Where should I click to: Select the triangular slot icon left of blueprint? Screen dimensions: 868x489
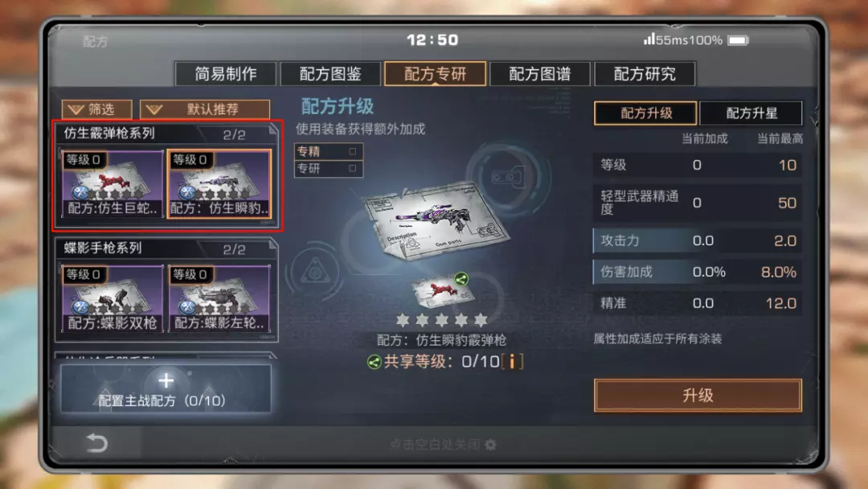click(315, 271)
